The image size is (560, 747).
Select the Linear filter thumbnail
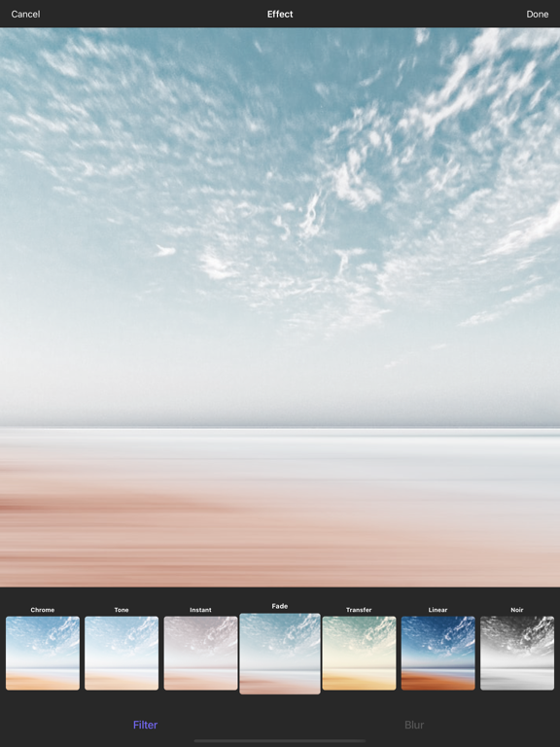[x=438, y=654]
